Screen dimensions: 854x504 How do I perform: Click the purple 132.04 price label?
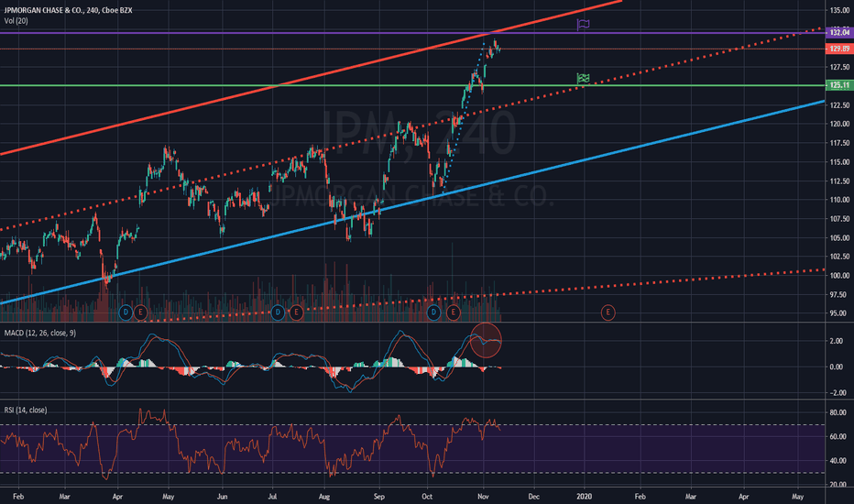tap(839, 33)
